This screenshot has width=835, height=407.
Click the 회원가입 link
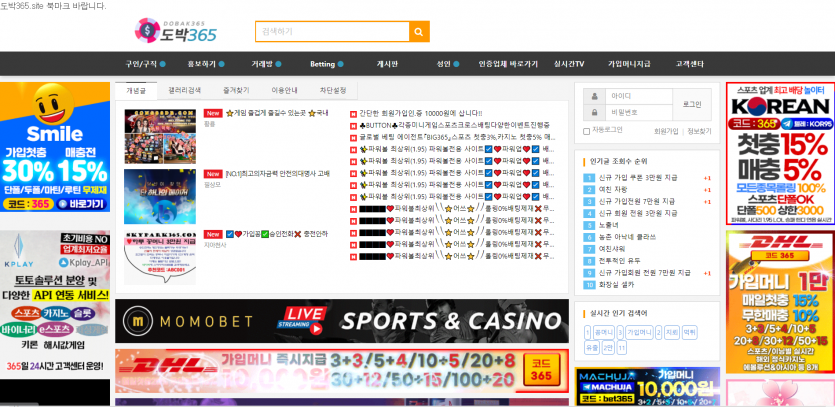click(666, 131)
